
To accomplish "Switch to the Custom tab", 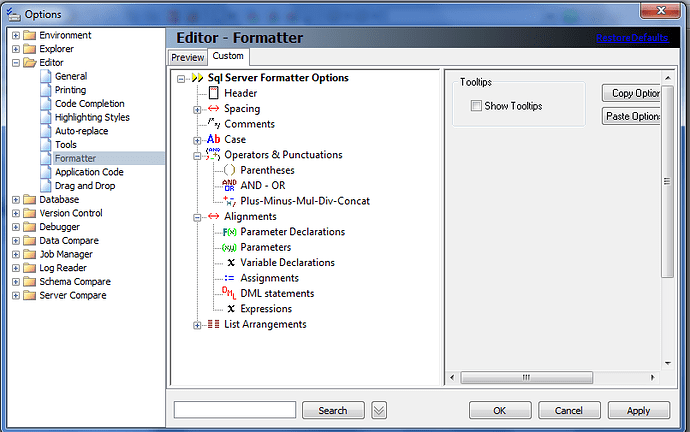I will (x=228, y=56).
